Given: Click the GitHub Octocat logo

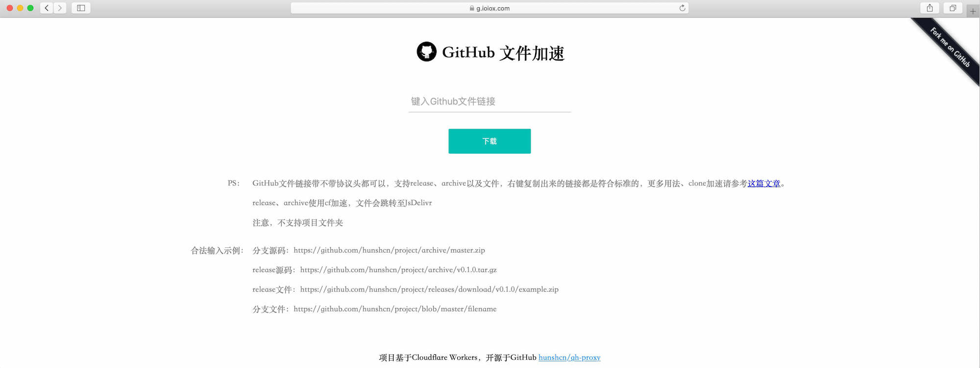Looking at the screenshot, I should pyautogui.click(x=426, y=52).
